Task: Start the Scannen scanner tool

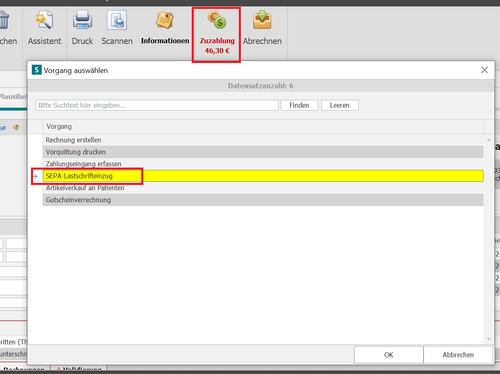Action: 117,21
